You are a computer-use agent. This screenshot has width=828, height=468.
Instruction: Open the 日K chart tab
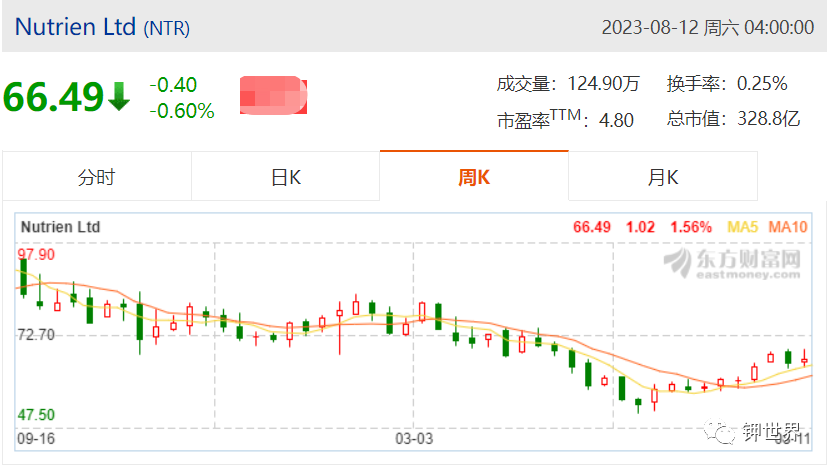tap(286, 176)
